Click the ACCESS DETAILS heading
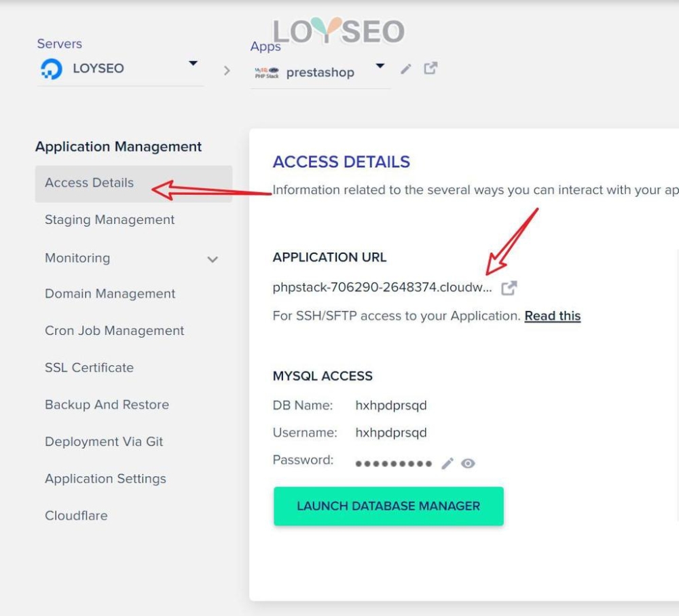 342,162
